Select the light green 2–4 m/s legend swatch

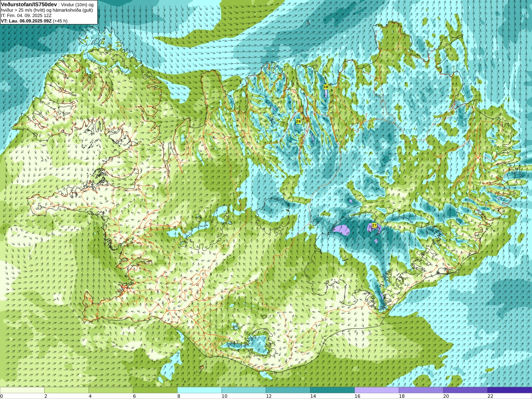[x=66, y=390]
